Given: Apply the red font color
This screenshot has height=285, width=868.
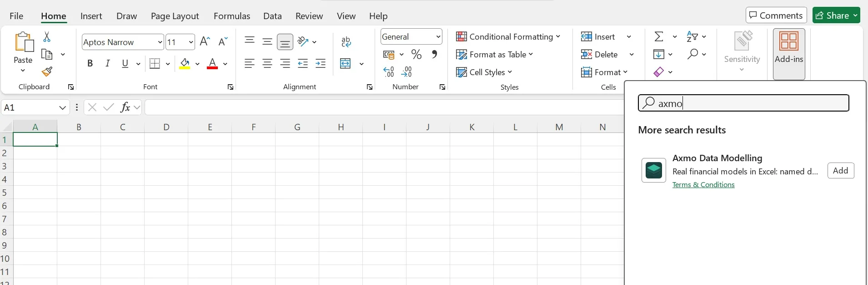Looking at the screenshot, I should [212, 63].
